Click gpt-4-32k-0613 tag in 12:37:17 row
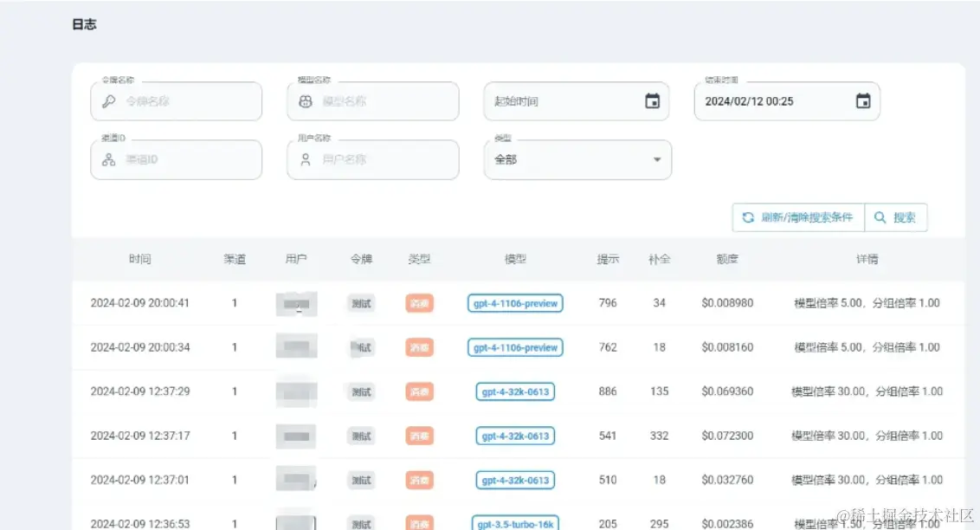The height and width of the screenshot is (530, 980). [x=516, y=436]
